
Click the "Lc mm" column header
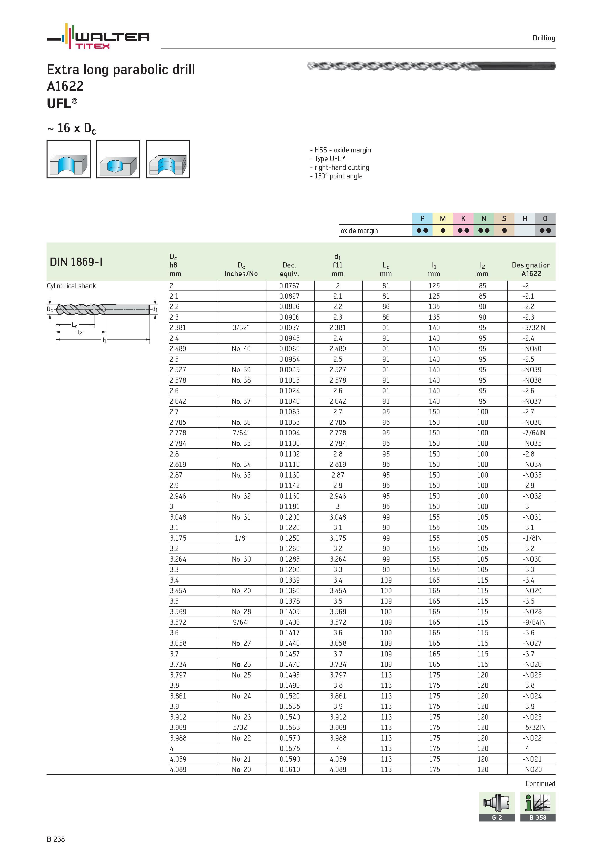[385, 269]
